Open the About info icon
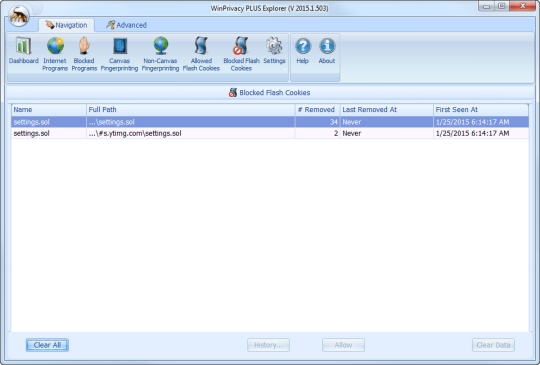This screenshot has width=540, height=365. (x=327, y=51)
